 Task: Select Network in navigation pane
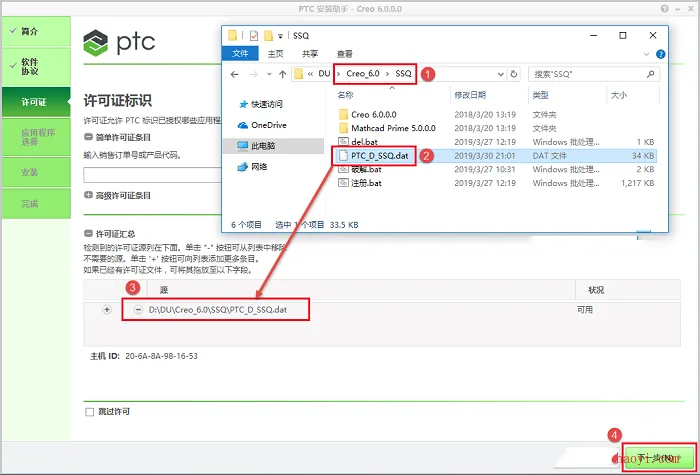click(x=252, y=167)
